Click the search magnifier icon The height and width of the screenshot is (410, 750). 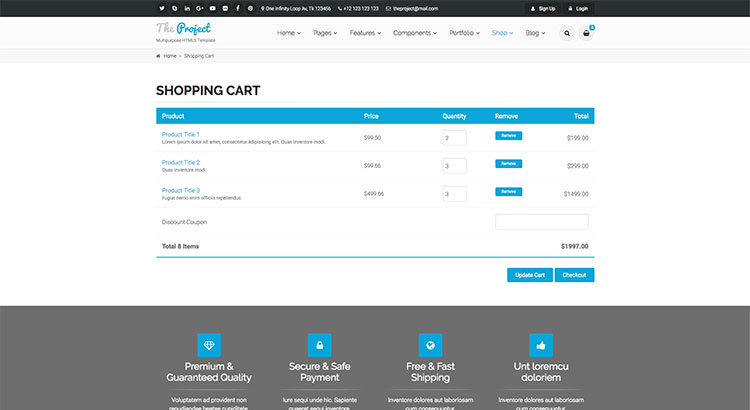coord(568,33)
